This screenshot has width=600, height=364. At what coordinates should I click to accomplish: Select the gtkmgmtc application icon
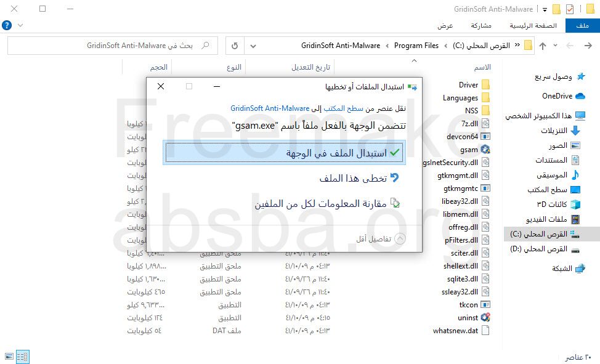485,188
